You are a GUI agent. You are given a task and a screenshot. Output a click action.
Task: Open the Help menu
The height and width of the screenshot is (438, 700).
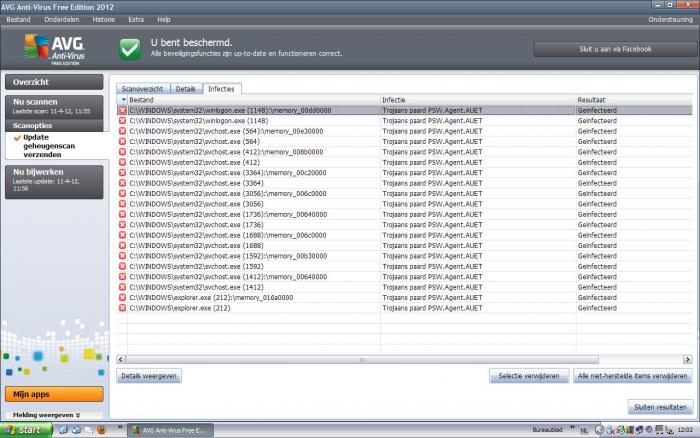pyautogui.click(x=164, y=20)
